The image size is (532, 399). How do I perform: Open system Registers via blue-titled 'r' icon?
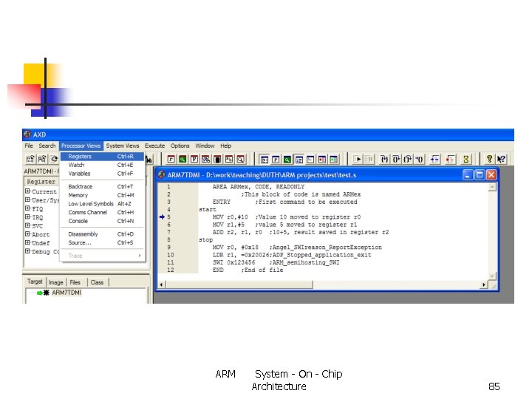(276, 159)
